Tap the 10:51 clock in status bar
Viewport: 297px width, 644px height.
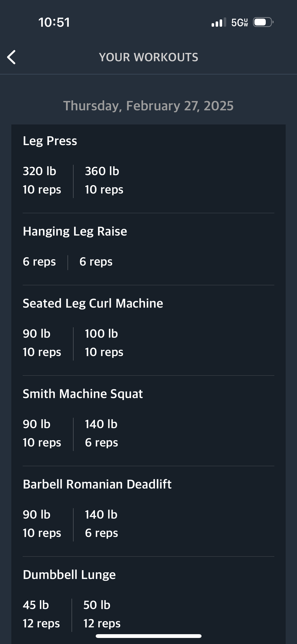click(x=54, y=22)
